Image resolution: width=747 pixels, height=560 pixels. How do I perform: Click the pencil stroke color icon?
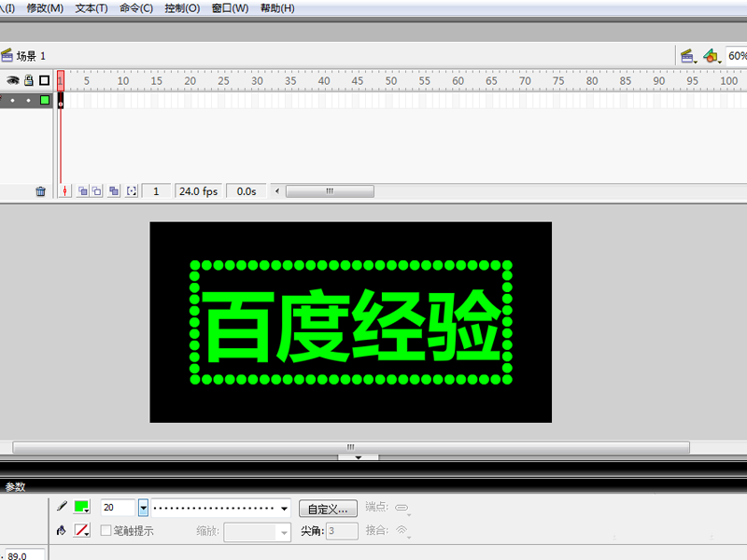62,506
